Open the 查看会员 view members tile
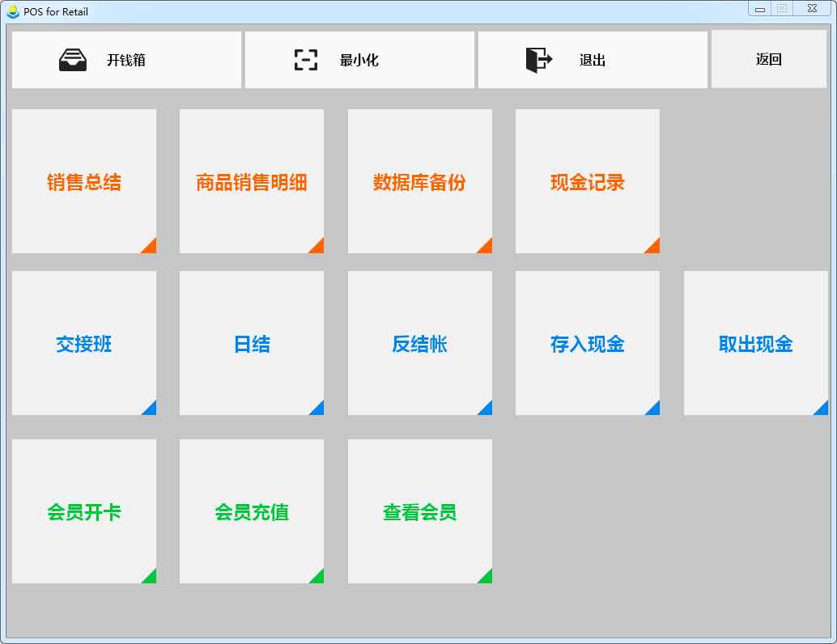Viewport: 837px width, 644px height. click(x=419, y=512)
